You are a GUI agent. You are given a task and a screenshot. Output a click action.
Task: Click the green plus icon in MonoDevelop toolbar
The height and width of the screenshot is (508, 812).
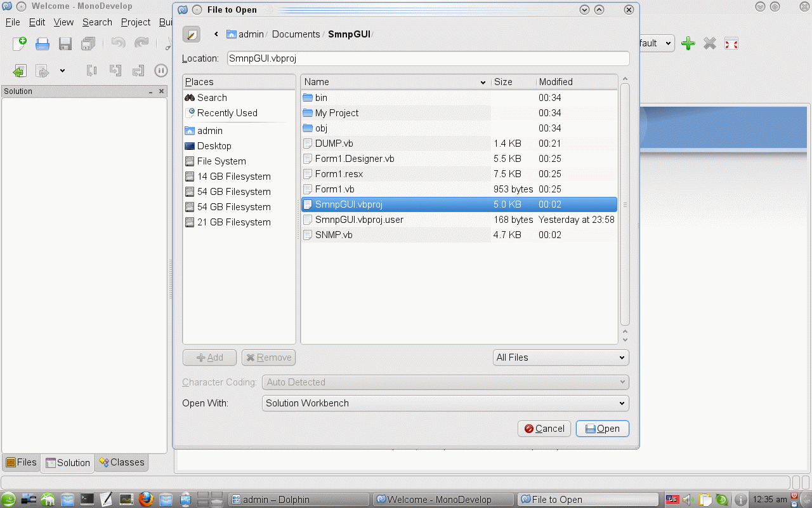688,43
